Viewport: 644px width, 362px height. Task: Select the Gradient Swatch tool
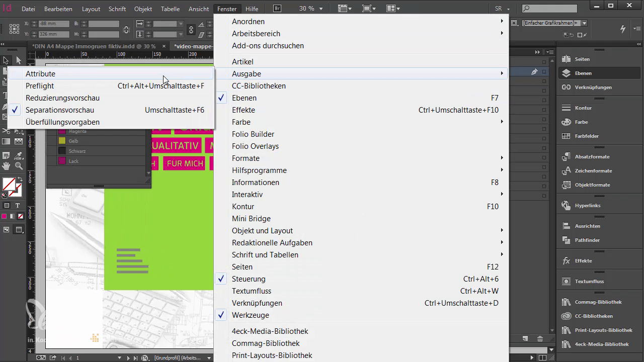tap(6, 141)
